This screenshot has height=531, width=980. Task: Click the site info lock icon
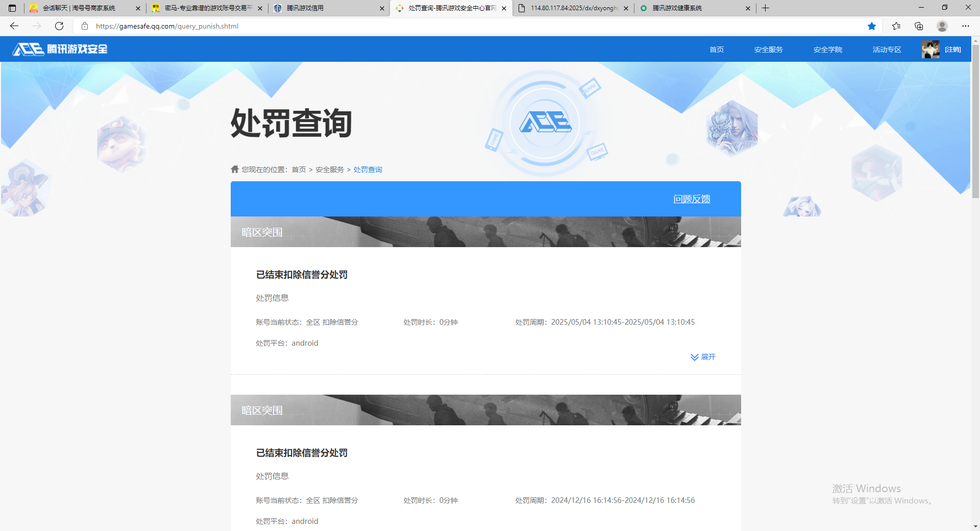[x=85, y=26]
